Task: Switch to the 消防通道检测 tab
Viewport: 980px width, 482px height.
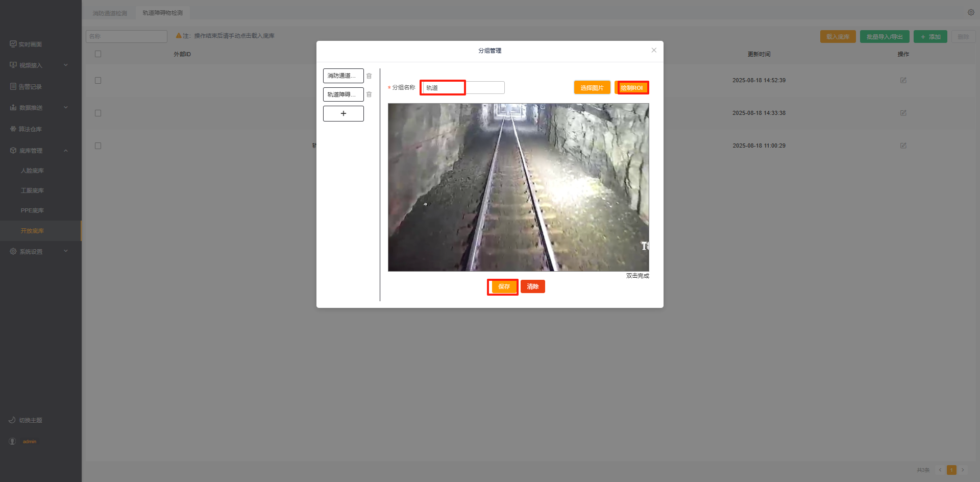Action: tap(110, 13)
